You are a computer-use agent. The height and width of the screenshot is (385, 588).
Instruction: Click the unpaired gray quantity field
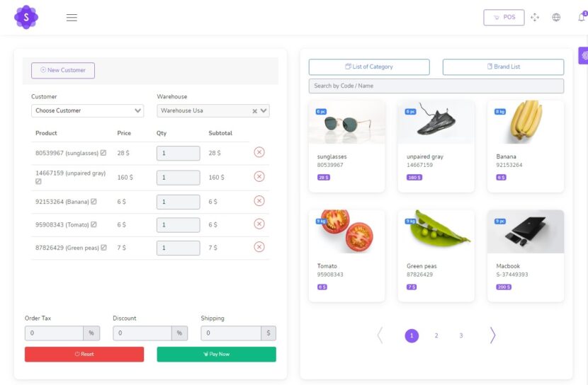tap(178, 178)
